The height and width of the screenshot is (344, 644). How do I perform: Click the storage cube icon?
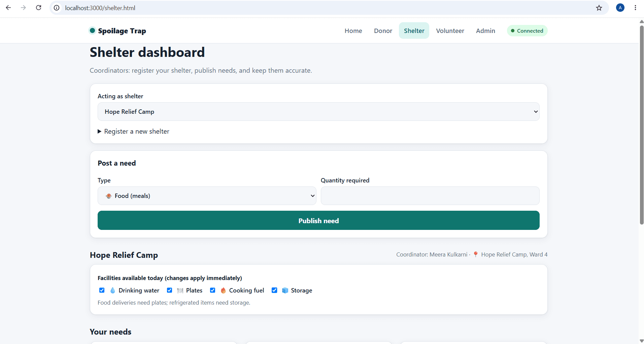coord(285,290)
